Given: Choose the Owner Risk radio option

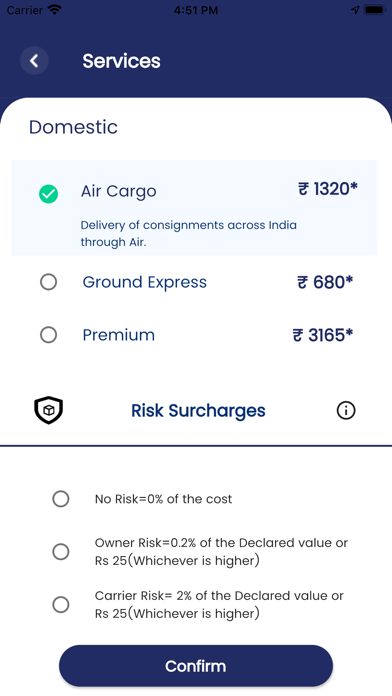Looking at the screenshot, I should pos(61,552).
